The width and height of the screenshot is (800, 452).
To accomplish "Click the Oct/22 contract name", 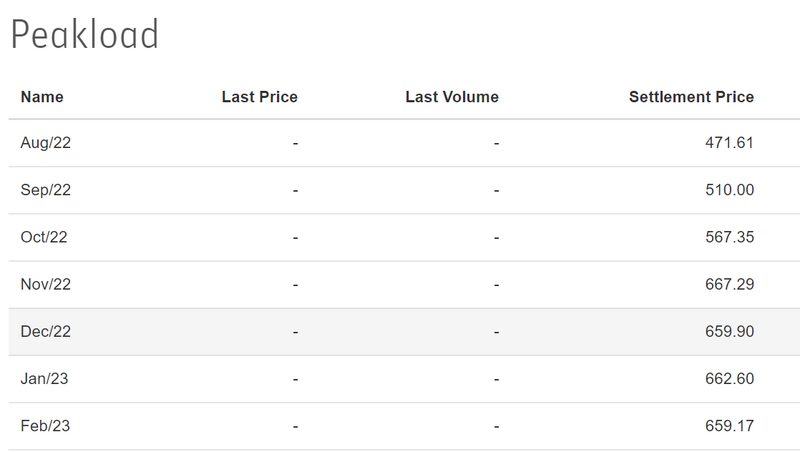I will (44, 237).
